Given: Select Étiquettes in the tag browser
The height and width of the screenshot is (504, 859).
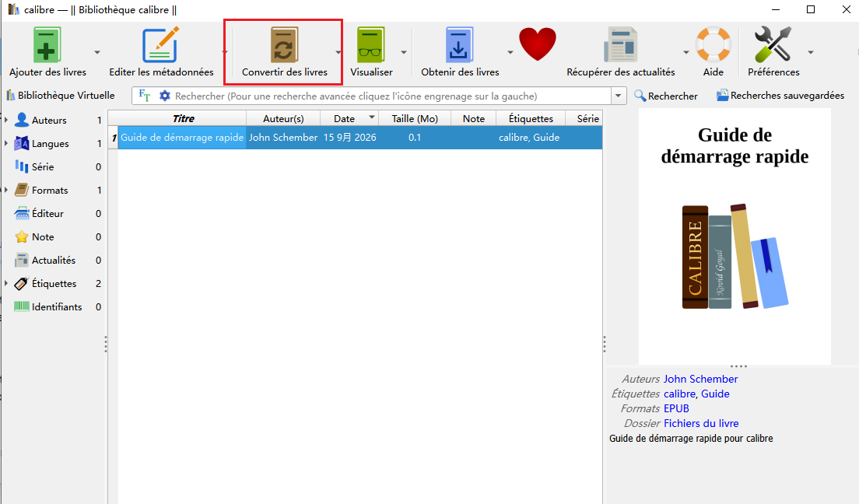Looking at the screenshot, I should (x=54, y=283).
